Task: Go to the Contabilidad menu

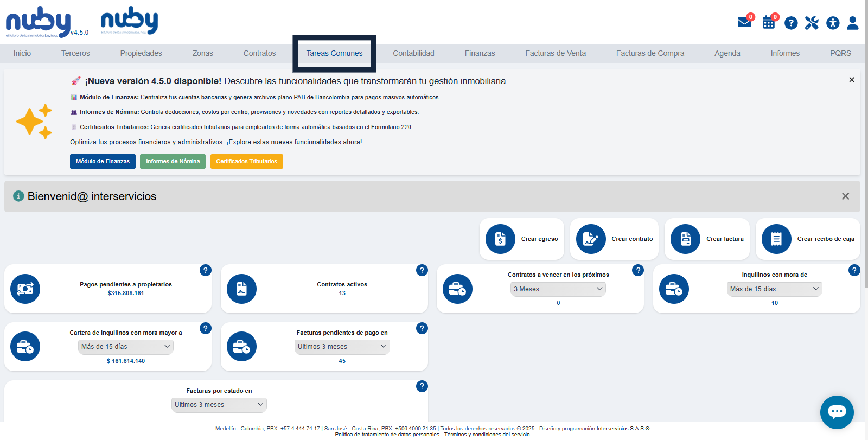Action: 413,53
